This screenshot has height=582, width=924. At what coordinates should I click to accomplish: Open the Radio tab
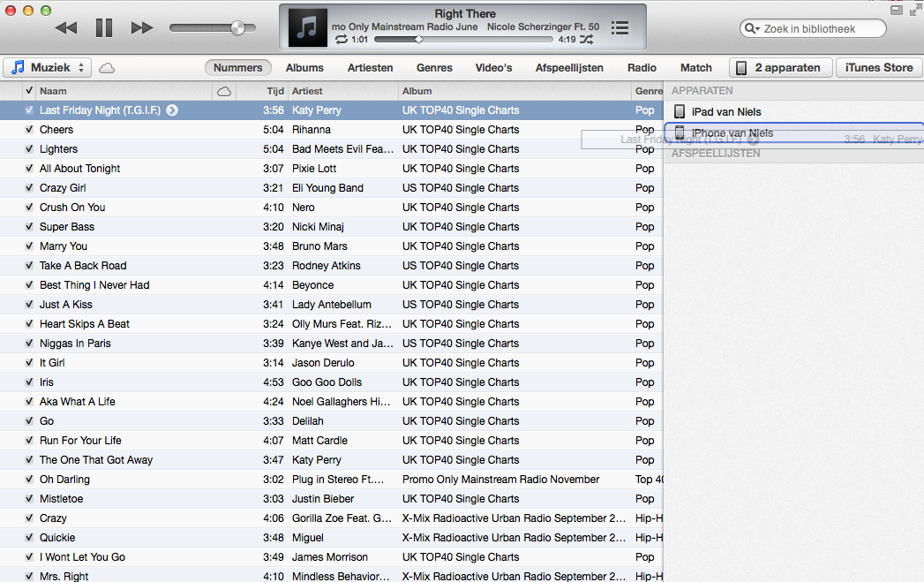click(x=642, y=68)
